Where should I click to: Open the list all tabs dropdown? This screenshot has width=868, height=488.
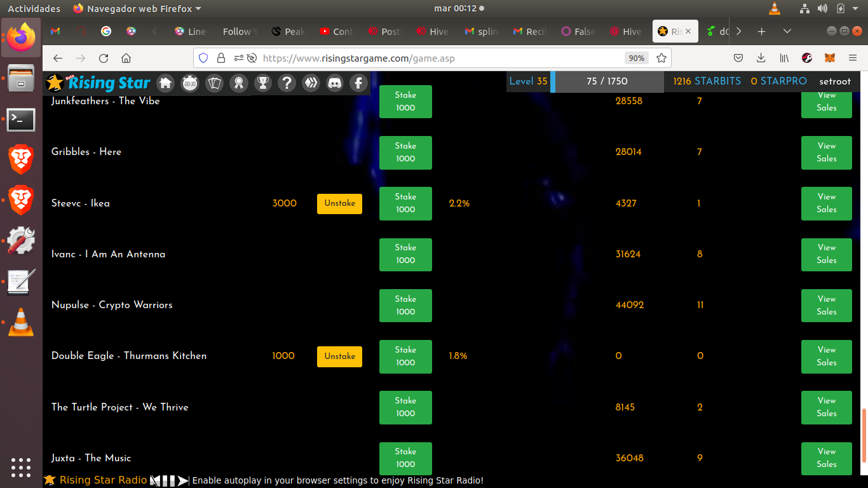(787, 31)
